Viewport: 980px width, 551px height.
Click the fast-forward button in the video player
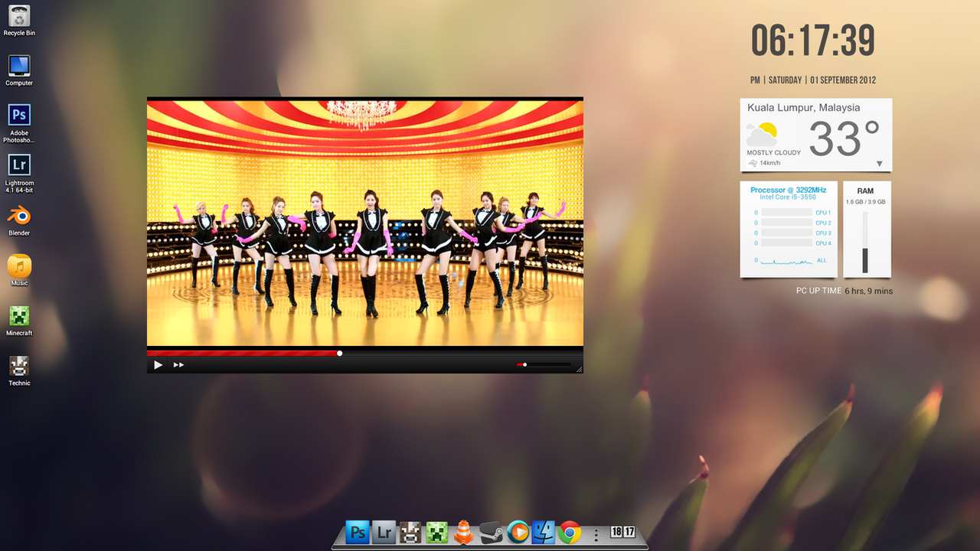(178, 365)
